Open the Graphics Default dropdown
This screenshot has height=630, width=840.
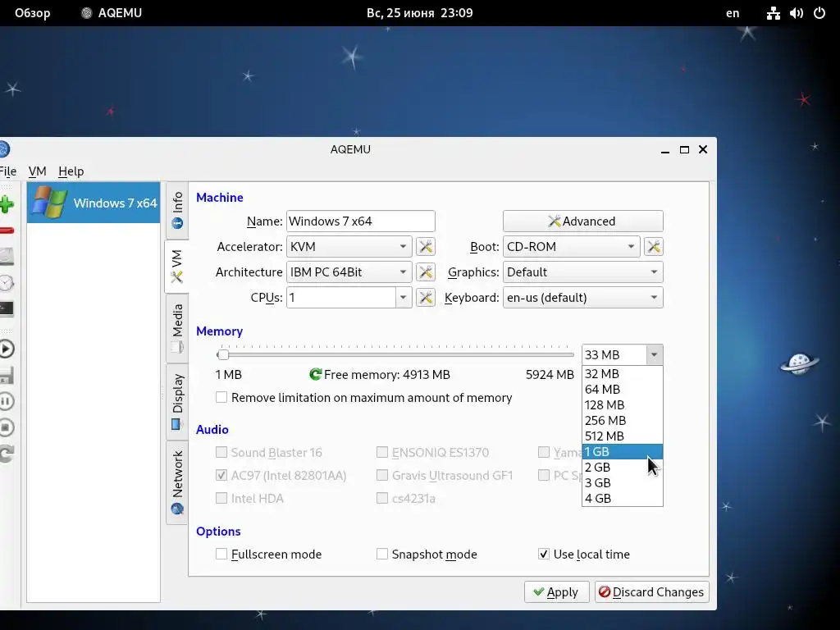[583, 272]
